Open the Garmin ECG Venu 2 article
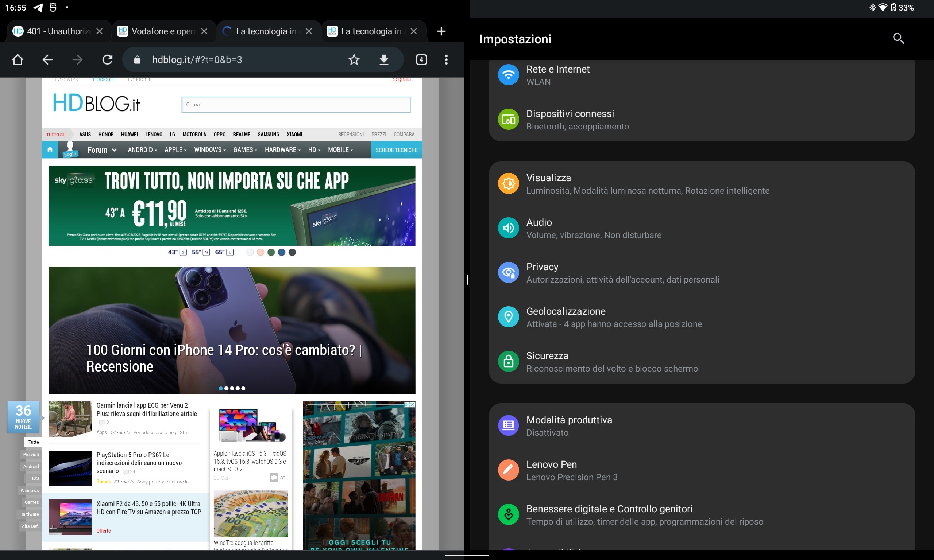 (x=146, y=409)
